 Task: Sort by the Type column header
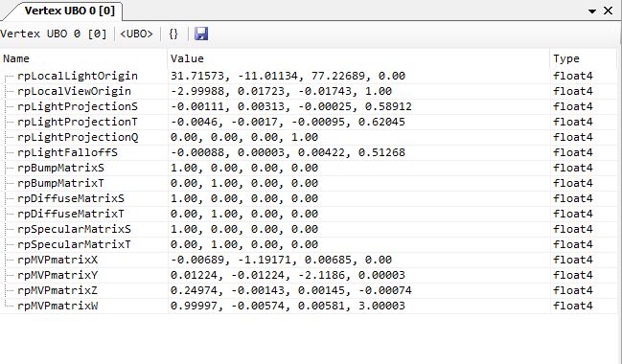[583, 58]
